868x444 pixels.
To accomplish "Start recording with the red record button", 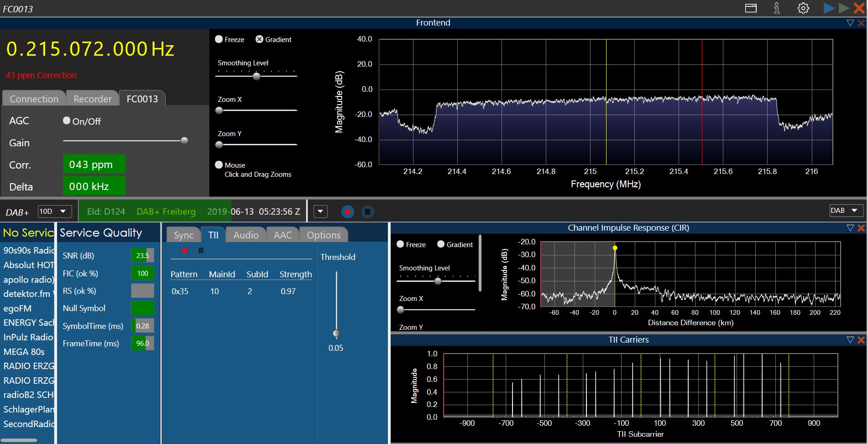I will pyautogui.click(x=348, y=212).
